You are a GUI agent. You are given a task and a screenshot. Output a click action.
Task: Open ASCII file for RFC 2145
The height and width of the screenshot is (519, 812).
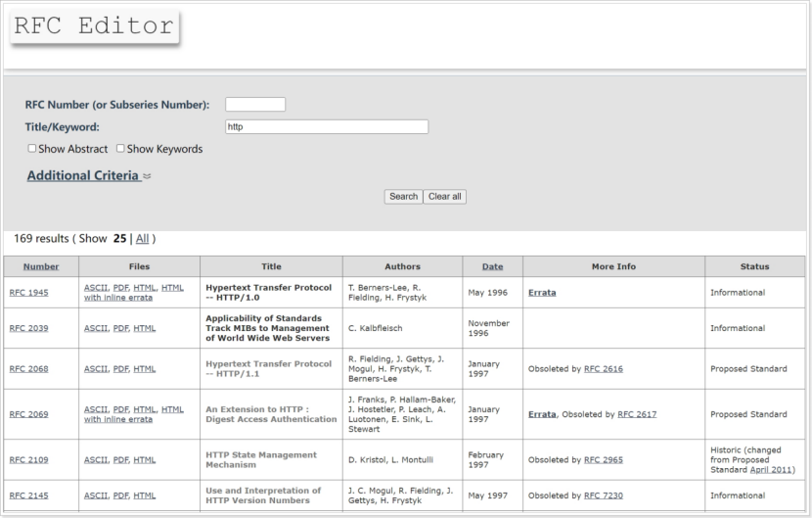[96, 495]
